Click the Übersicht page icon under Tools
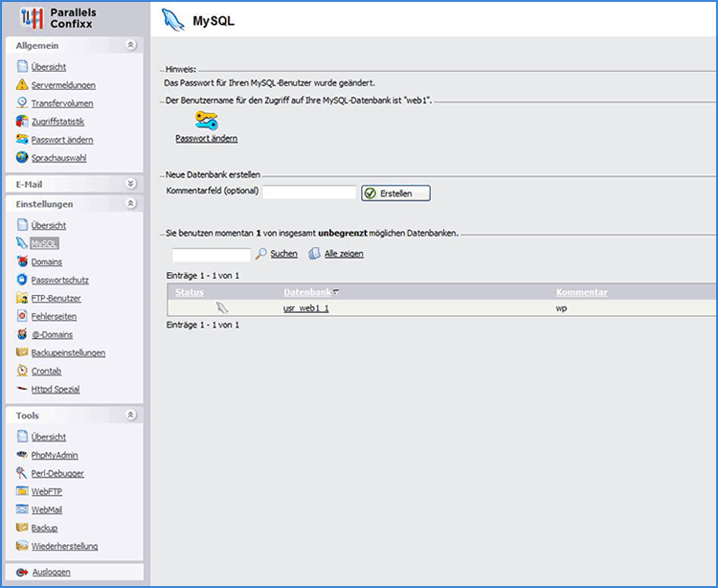 [x=22, y=437]
